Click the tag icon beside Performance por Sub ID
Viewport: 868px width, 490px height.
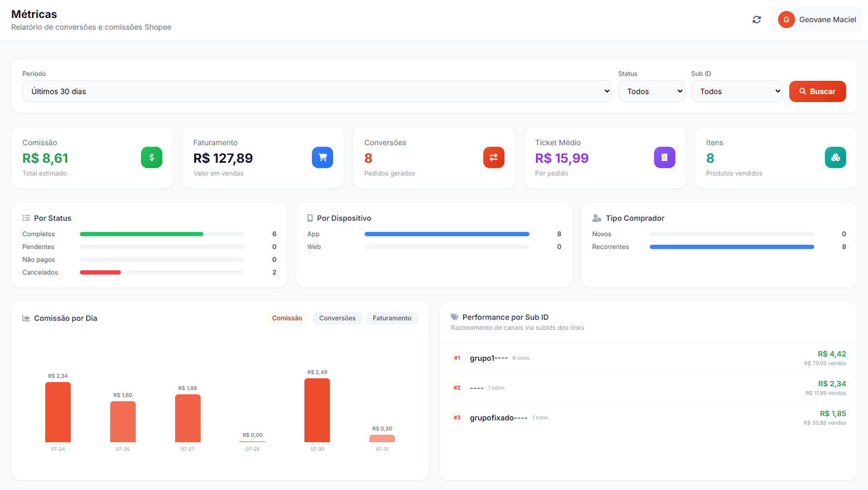coord(455,317)
